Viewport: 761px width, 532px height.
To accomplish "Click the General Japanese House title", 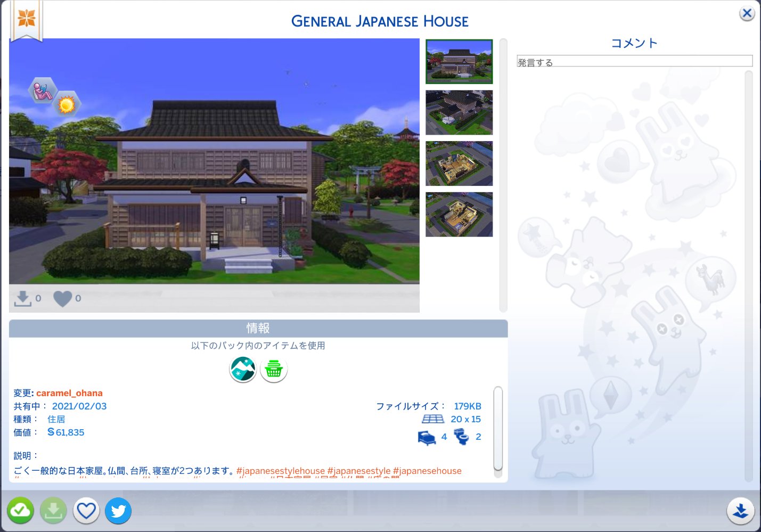I will [380, 21].
